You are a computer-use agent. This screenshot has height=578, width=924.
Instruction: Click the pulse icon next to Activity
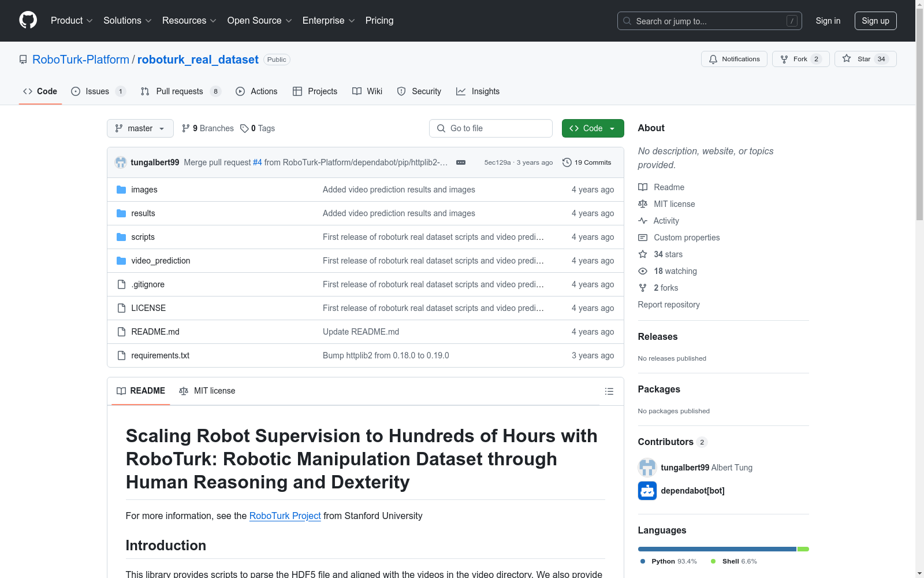(643, 221)
